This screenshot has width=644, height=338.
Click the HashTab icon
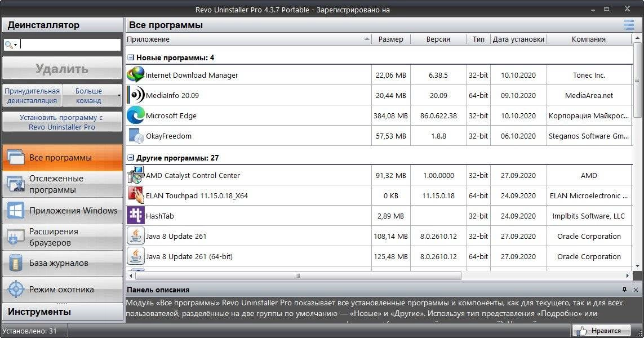click(136, 216)
